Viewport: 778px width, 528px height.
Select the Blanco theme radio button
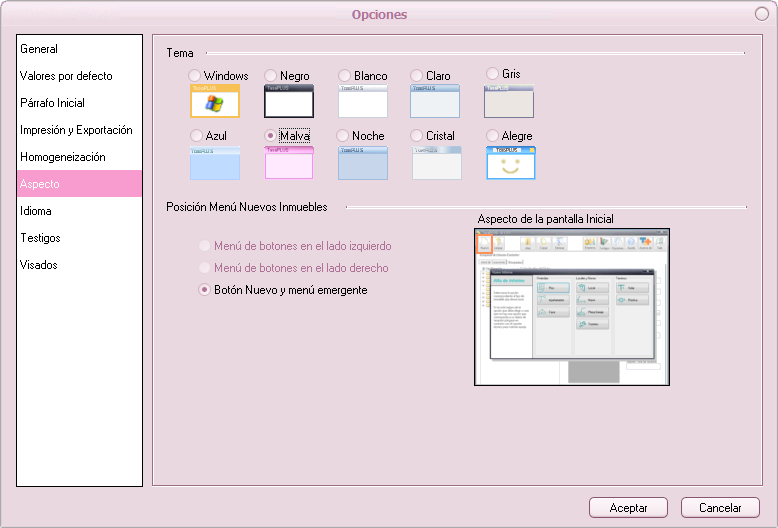(345, 76)
